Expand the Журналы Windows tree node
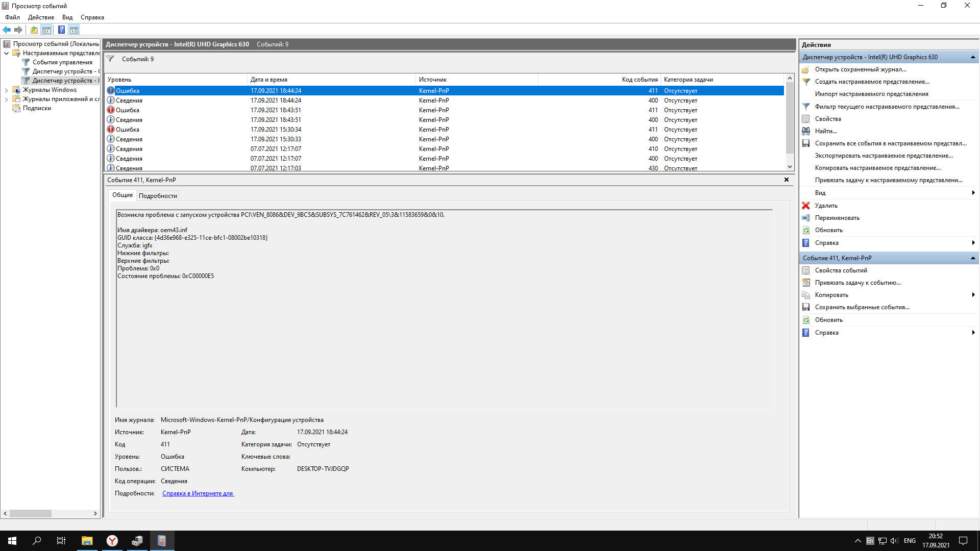 [x=6, y=90]
